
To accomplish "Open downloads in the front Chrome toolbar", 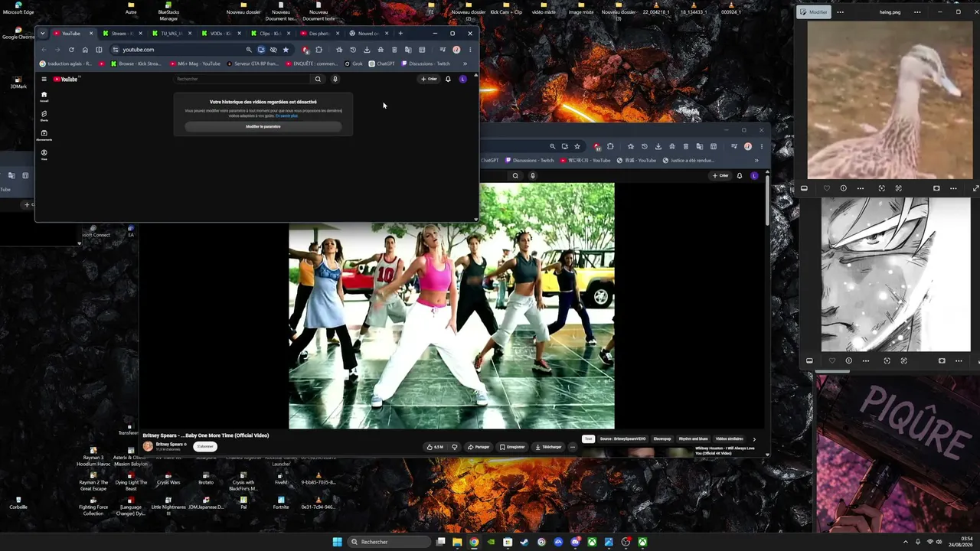I will coord(367,50).
